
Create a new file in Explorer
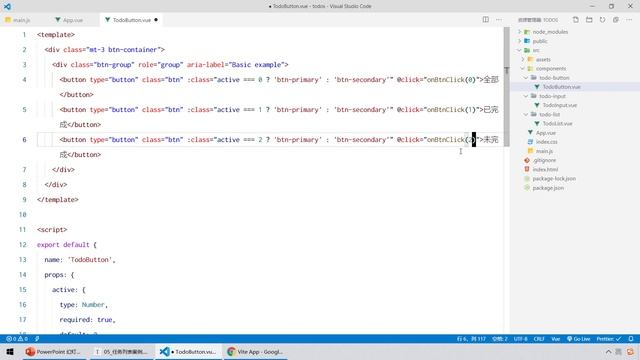tap(576, 20)
